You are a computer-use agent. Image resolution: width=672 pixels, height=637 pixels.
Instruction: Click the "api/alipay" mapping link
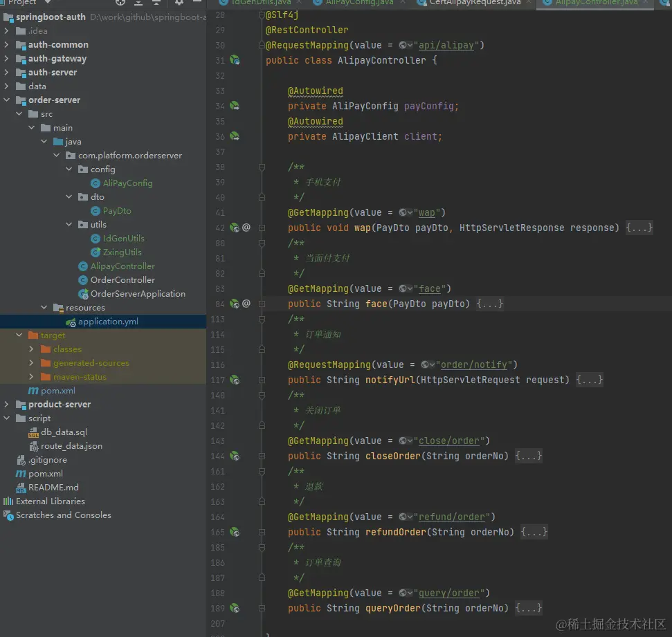point(446,45)
